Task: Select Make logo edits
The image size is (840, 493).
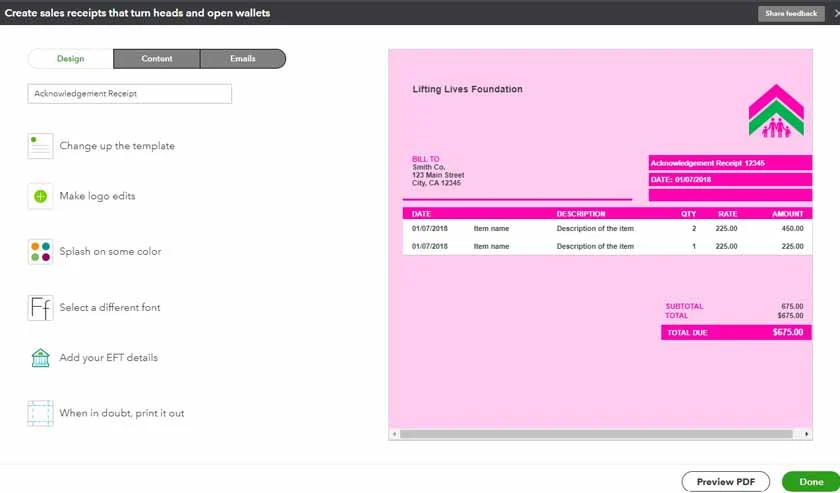Action: tap(98, 196)
